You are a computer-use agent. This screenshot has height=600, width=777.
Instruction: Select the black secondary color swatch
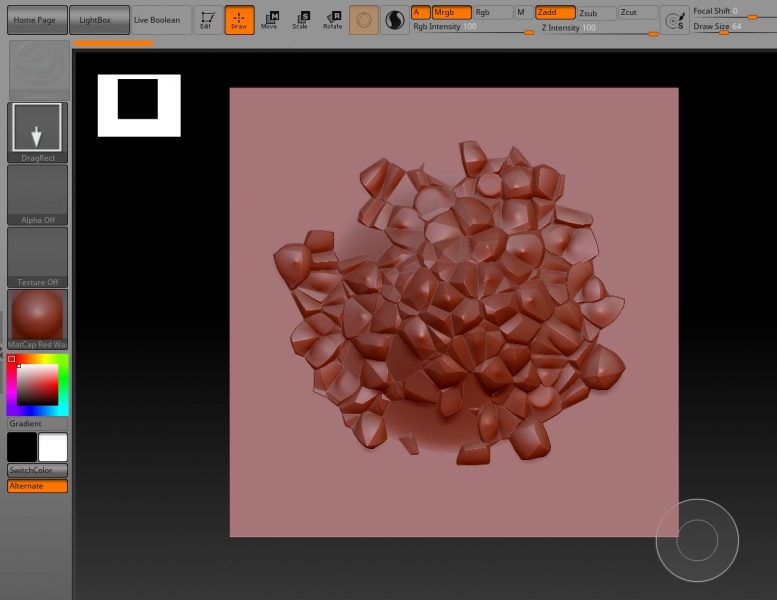tap(22, 447)
